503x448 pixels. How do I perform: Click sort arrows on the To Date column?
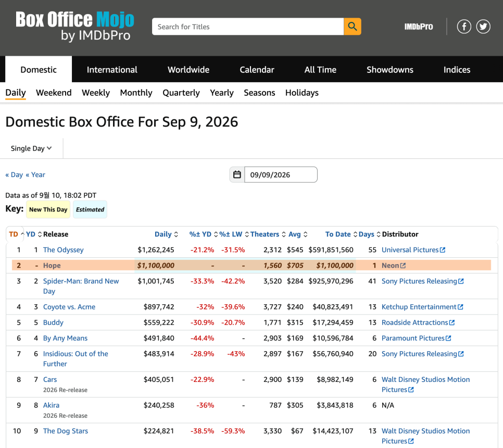pyautogui.click(x=355, y=234)
